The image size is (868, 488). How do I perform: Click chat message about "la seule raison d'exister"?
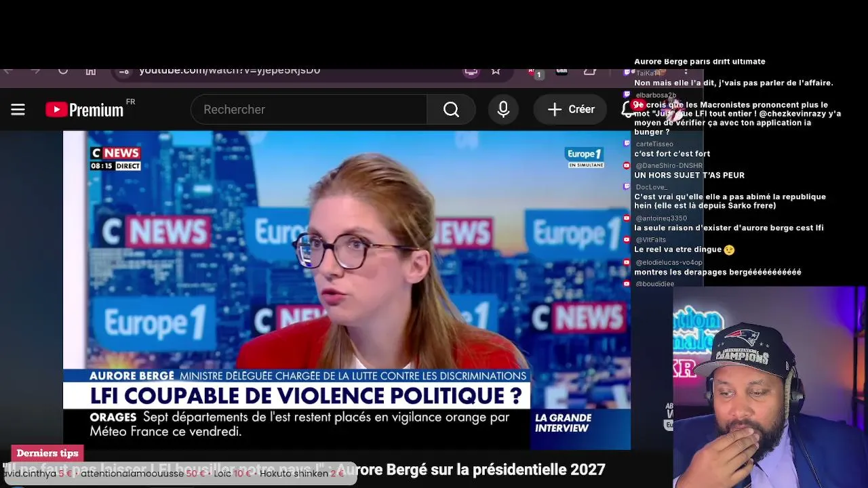point(729,228)
